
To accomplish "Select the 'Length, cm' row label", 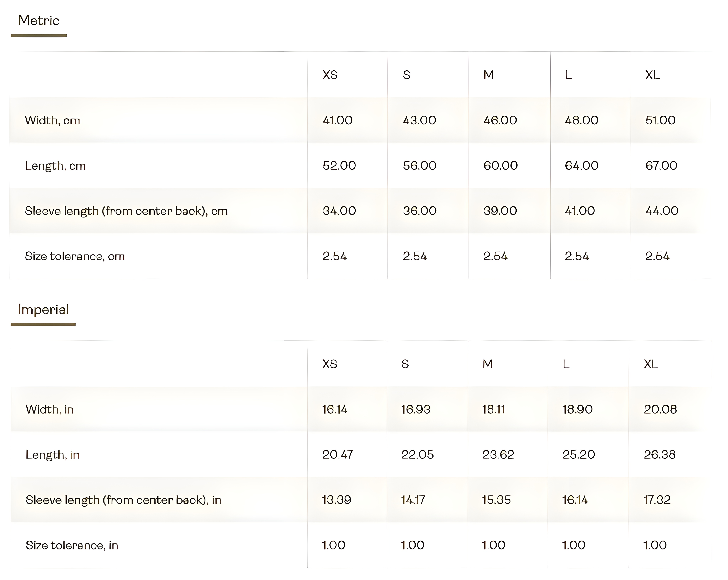I will point(55,166).
